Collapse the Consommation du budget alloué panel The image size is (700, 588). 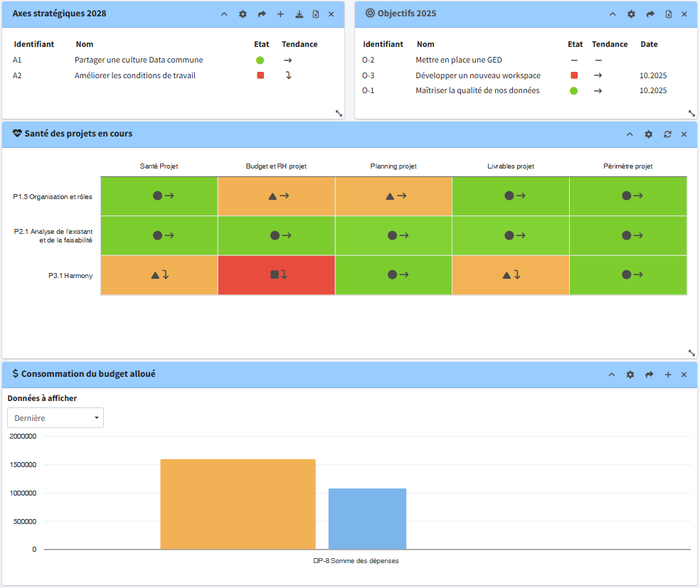[611, 375]
